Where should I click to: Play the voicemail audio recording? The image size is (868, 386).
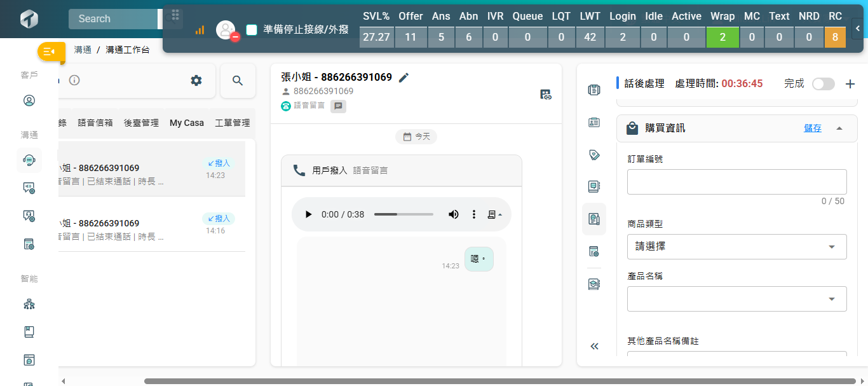309,214
